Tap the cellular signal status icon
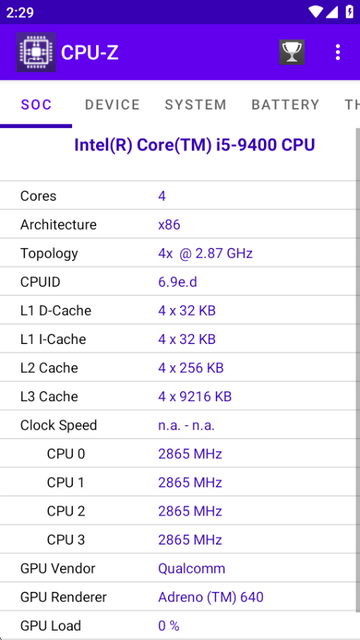Screen dimensions: 360x640 point(331,12)
